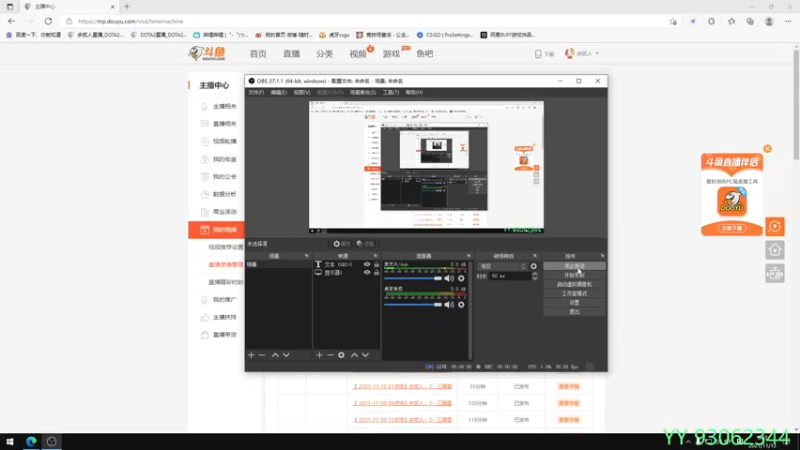Toggle lock of the Text (GDI+) source
This screenshot has height=450, width=800.
[377, 264]
